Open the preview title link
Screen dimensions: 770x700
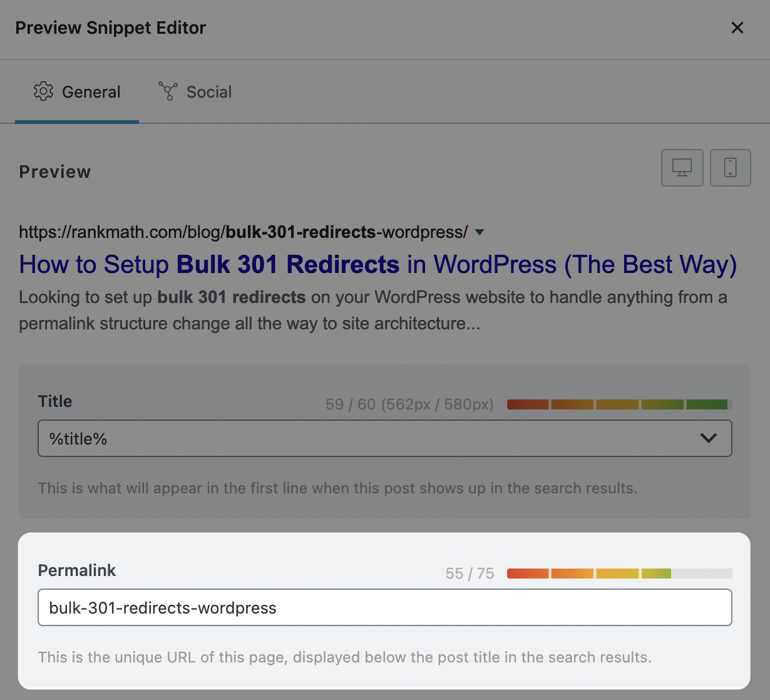pyautogui.click(x=377, y=264)
